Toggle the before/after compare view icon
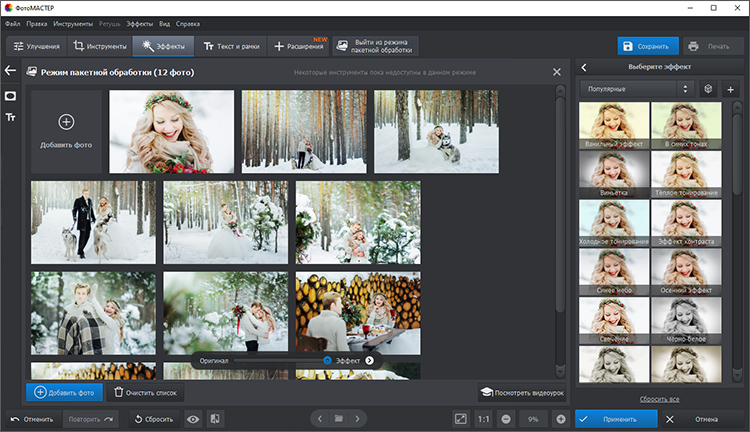Screen dimensions: 750x432 215,419
